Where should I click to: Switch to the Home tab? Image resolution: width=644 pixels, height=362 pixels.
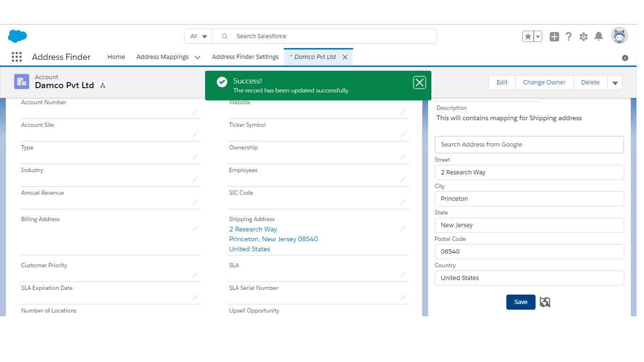[116, 57]
